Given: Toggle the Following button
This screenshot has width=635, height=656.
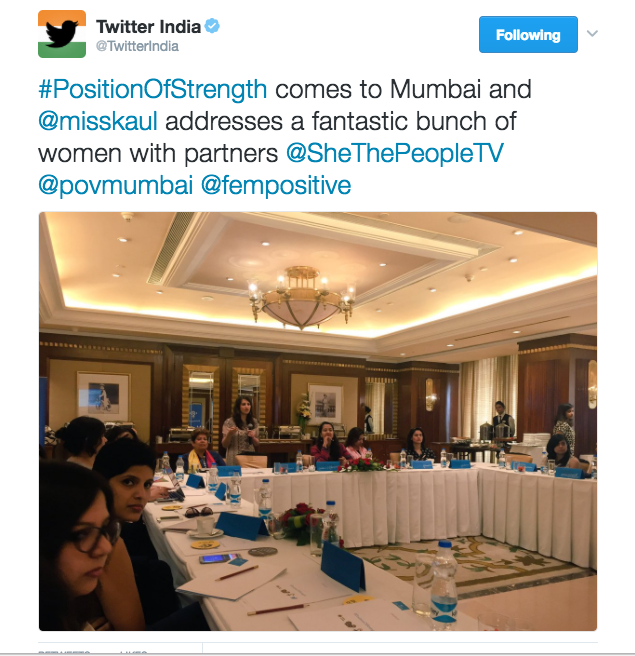Looking at the screenshot, I should [528, 35].
